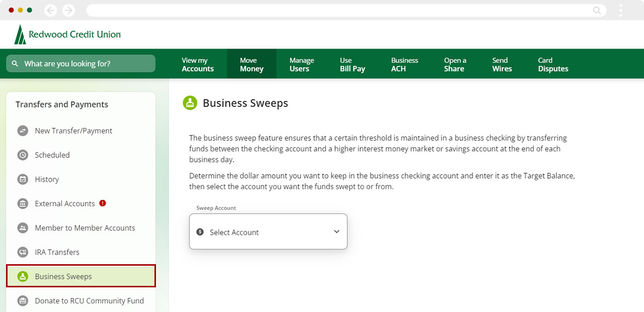644x312 pixels.
Task: Go back with the browser back arrow
Action: (50, 10)
